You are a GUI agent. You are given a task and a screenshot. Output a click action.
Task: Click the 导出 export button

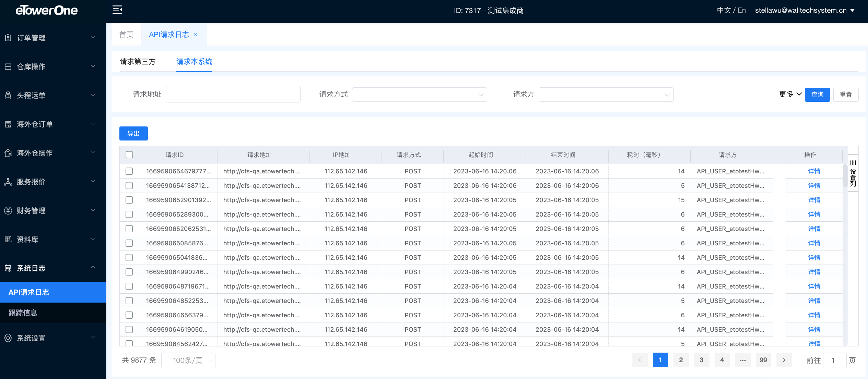[x=133, y=133]
